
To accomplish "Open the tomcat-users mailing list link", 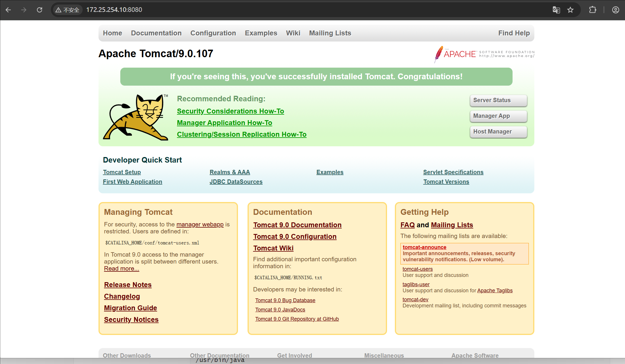I will click(x=417, y=269).
